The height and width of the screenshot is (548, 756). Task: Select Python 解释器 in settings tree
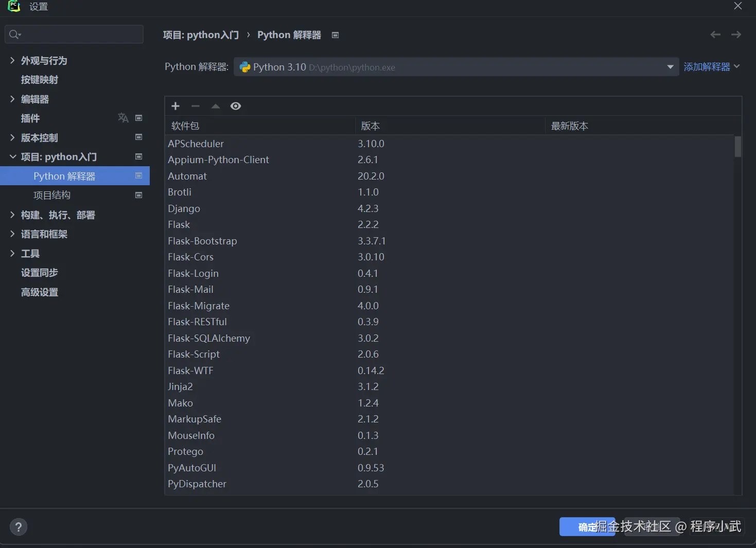pos(75,176)
